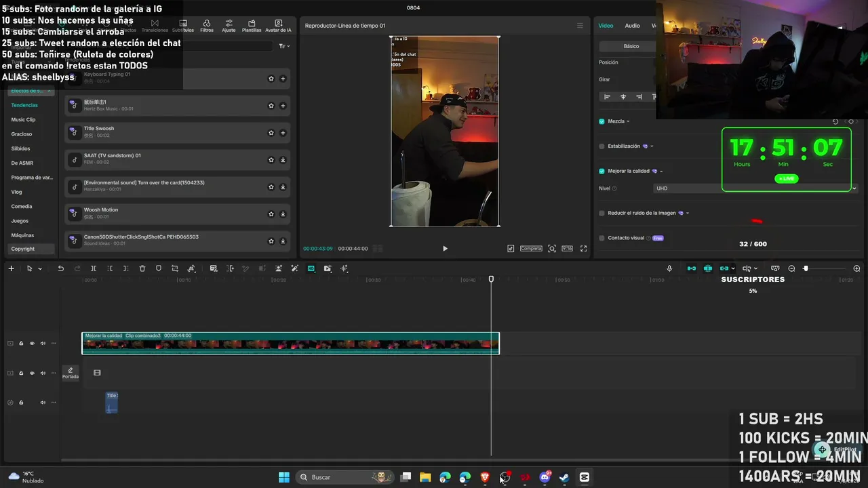
Task: Hide the main video track with eye icon
Action: click(x=32, y=344)
